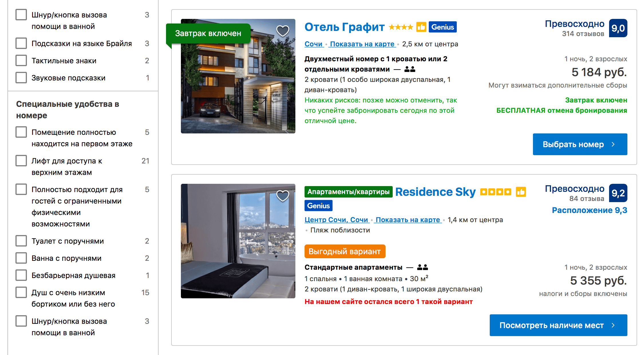644x355 pixels.
Task: Check Подсказки на языке Брайля
Action: pos(21,43)
